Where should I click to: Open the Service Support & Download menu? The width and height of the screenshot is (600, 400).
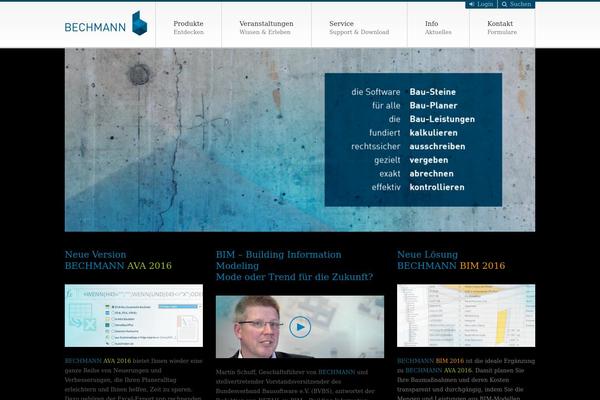click(x=359, y=28)
